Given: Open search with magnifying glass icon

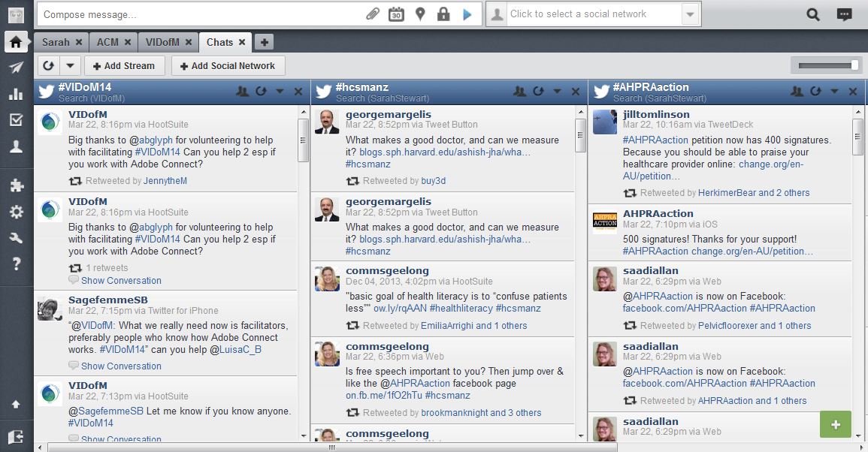Looking at the screenshot, I should coord(812,15).
